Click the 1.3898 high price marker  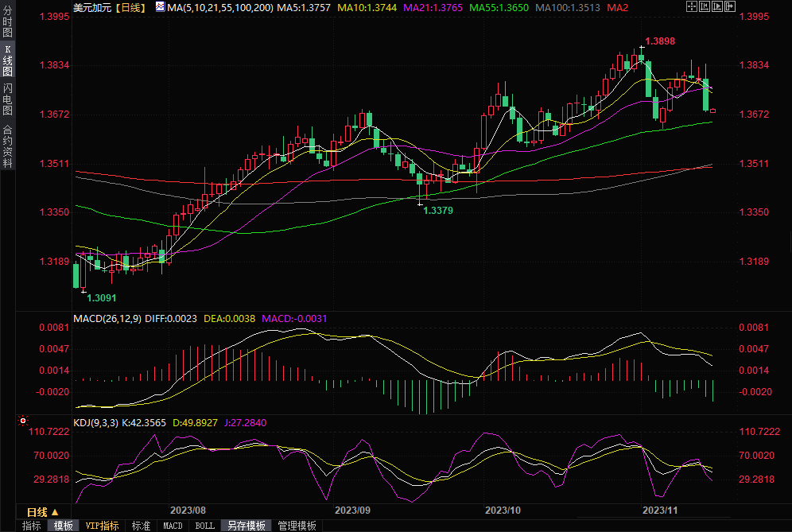pos(659,41)
